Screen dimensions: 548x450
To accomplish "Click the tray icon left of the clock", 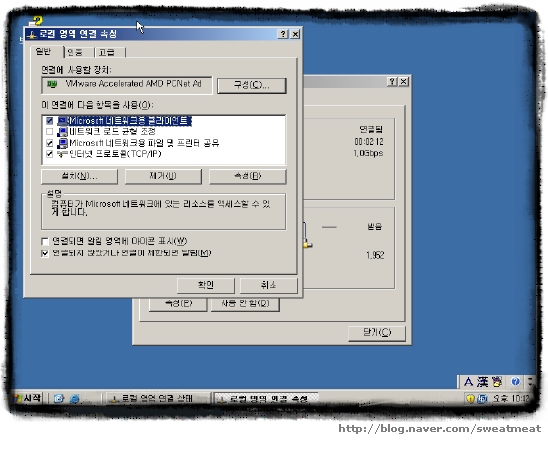I will pyautogui.click(x=483, y=398).
